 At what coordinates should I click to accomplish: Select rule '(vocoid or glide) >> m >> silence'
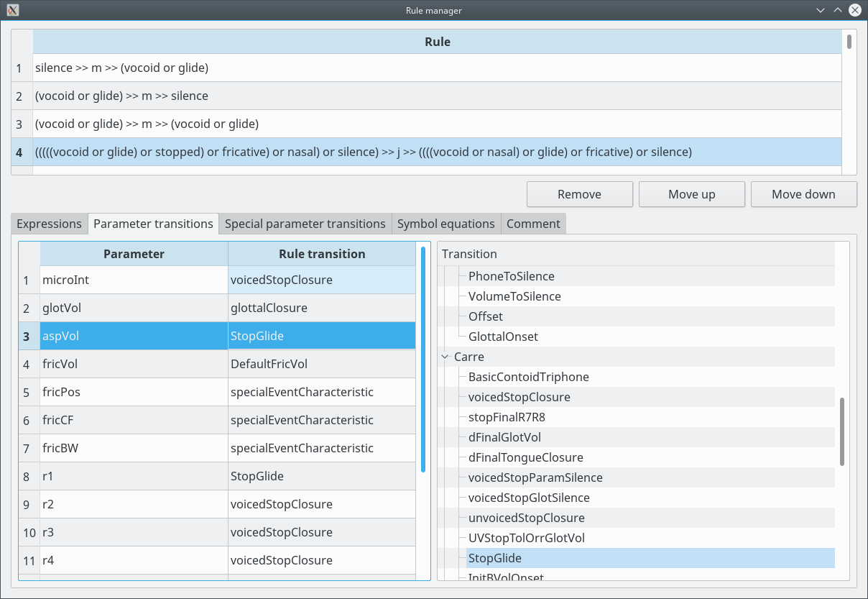(x=437, y=96)
